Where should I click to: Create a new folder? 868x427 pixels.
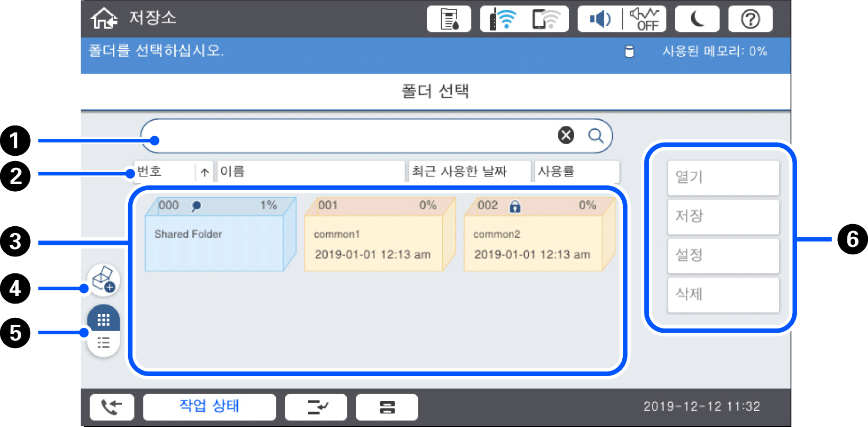click(x=103, y=279)
